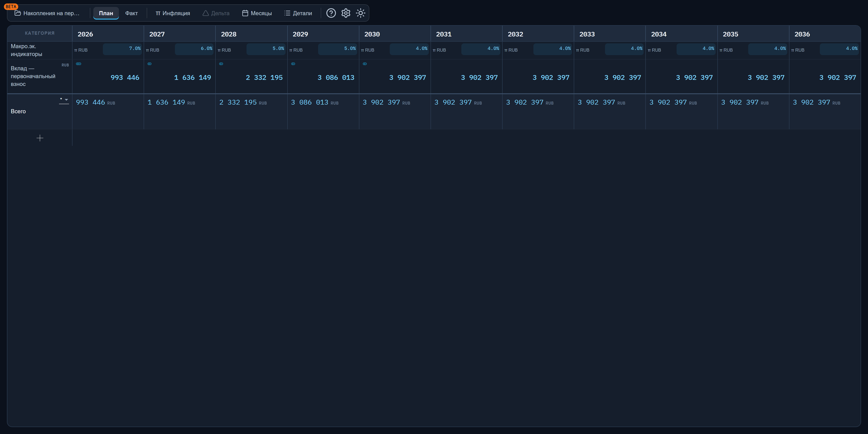Open the folder file "Накопления на пер…"
Image resolution: width=868 pixels, height=434 pixels.
(47, 13)
